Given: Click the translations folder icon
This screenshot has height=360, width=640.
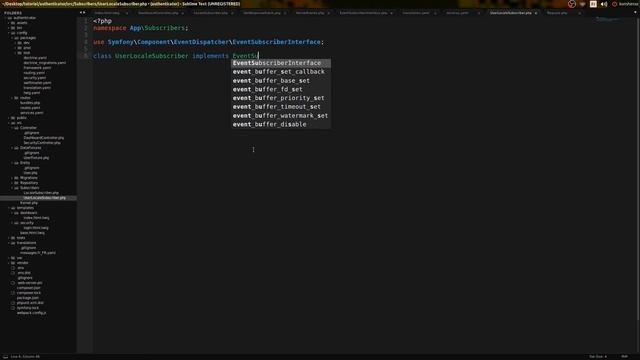Looking at the screenshot, I should coord(13,243).
